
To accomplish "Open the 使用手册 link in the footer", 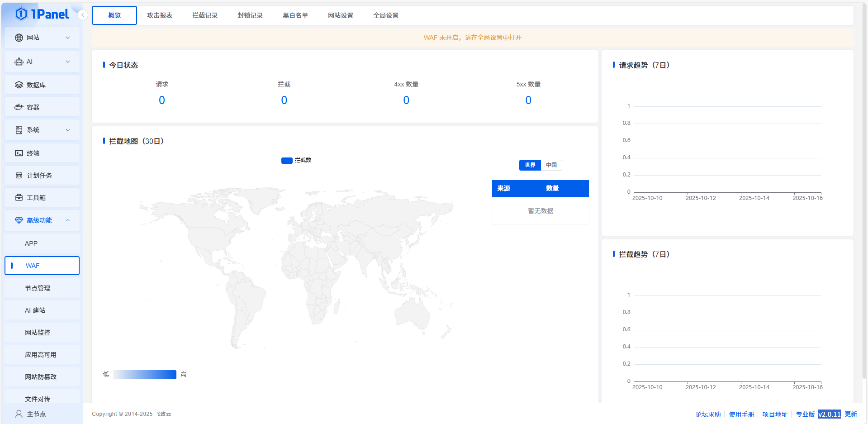I will pos(741,414).
